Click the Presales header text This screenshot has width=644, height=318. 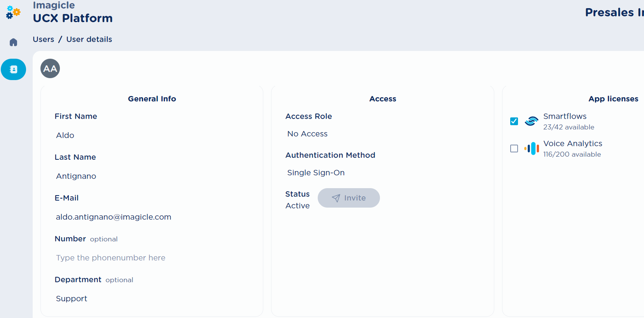coord(614,12)
